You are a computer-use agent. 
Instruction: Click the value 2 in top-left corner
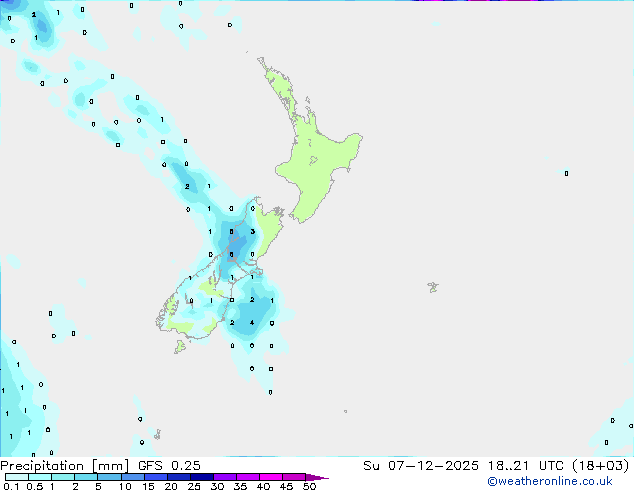coord(34,15)
